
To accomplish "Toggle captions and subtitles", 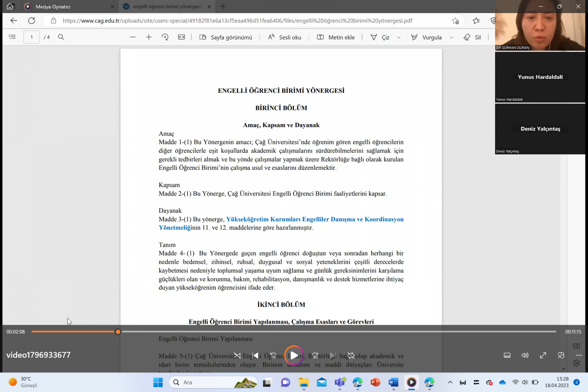I will click(507, 355).
